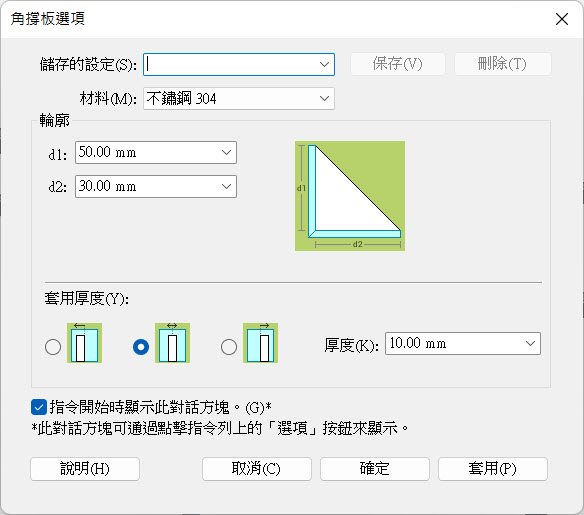Click the right-offset thickness icon
Screen dimensions: 584x515
(261, 343)
